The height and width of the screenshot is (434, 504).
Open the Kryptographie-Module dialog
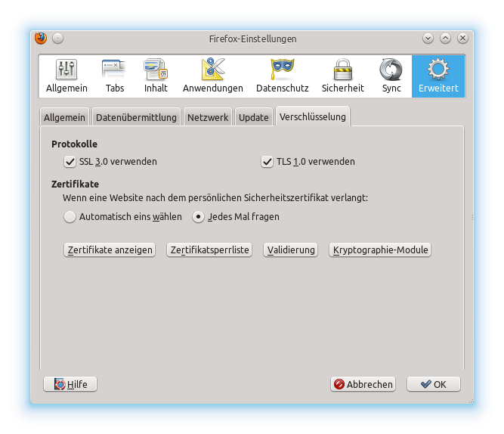(x=380, y=250)
